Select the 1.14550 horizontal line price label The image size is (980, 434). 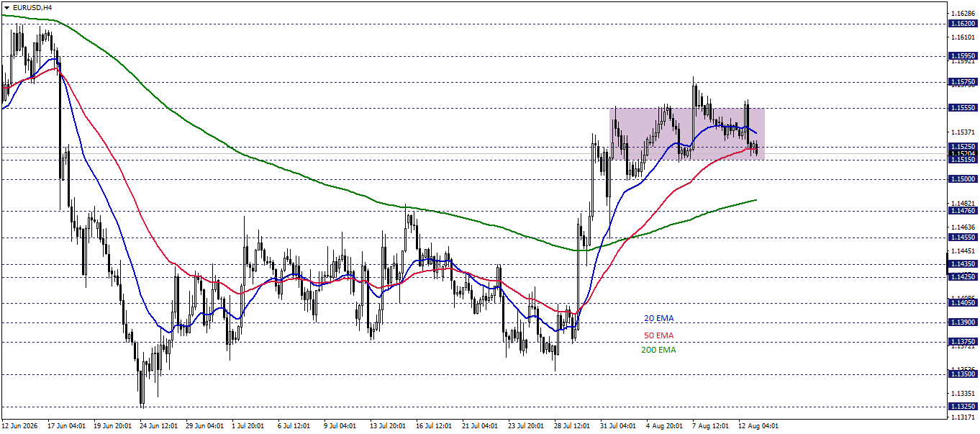pos(963,238)
